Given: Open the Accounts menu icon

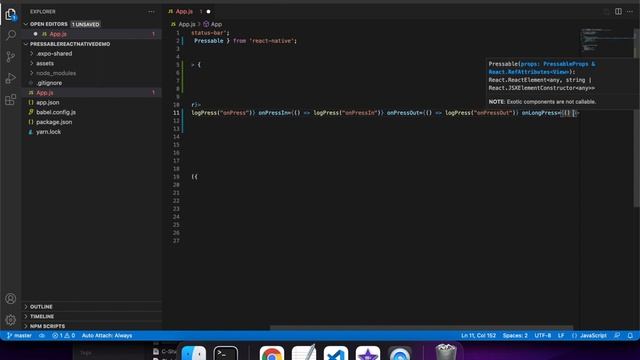Looking at the screenshot, I should [11, 298].
